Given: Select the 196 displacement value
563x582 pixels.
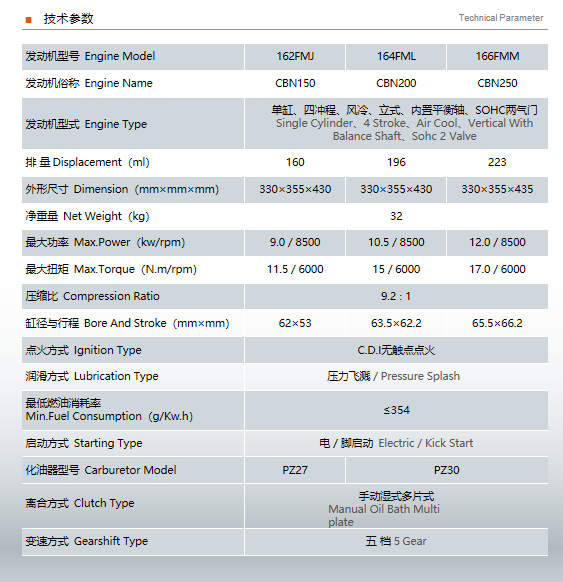Looking at the screenshot, I should (x=396, y=162).
